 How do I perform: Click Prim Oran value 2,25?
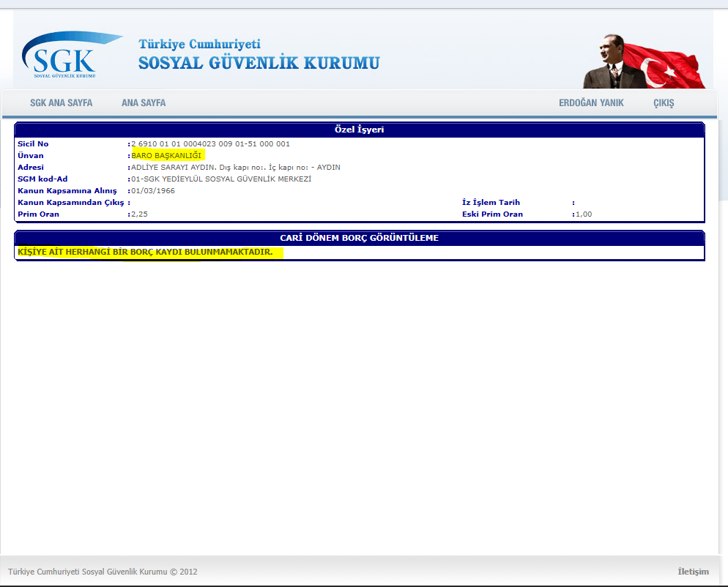point(139,214)
